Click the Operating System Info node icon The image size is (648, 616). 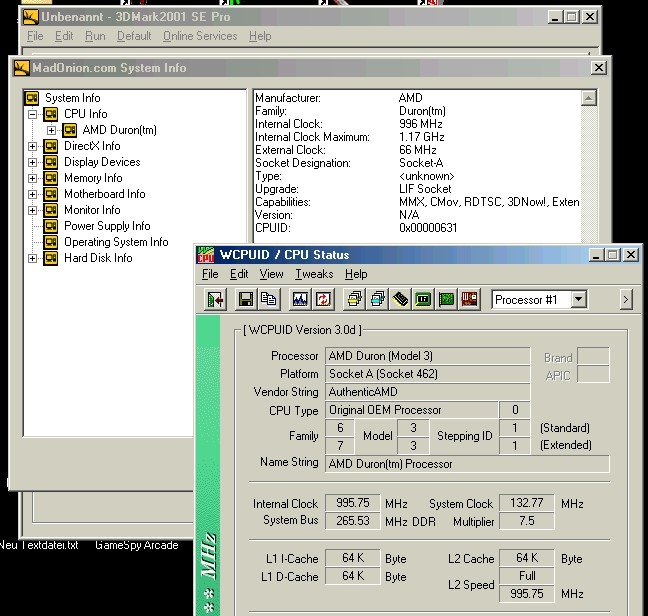pos(50,242)
